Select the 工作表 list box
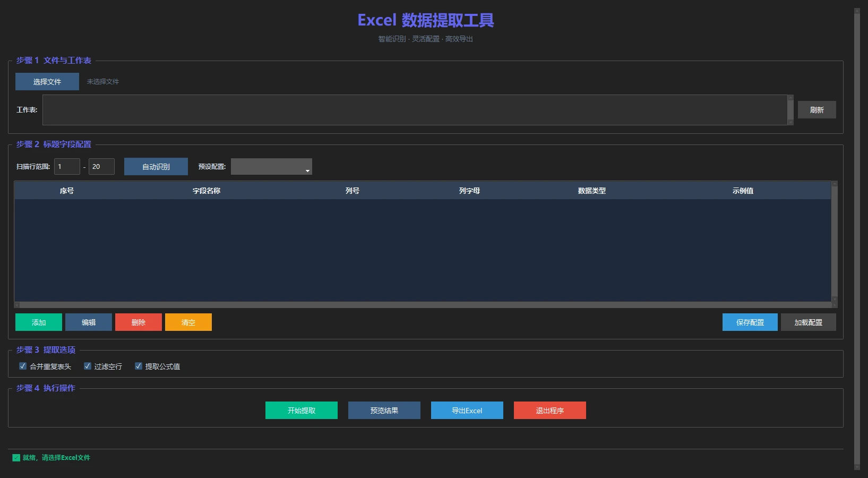The height and width of the screenshot is (478, 868). [415, 110]
